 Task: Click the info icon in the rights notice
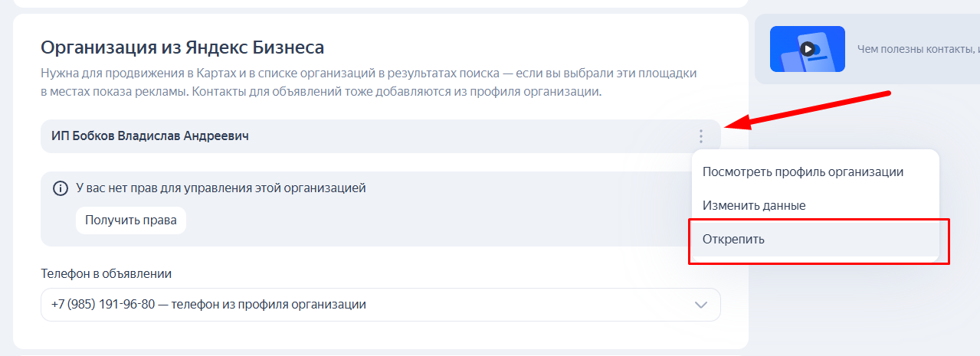(x=61, y=188)
